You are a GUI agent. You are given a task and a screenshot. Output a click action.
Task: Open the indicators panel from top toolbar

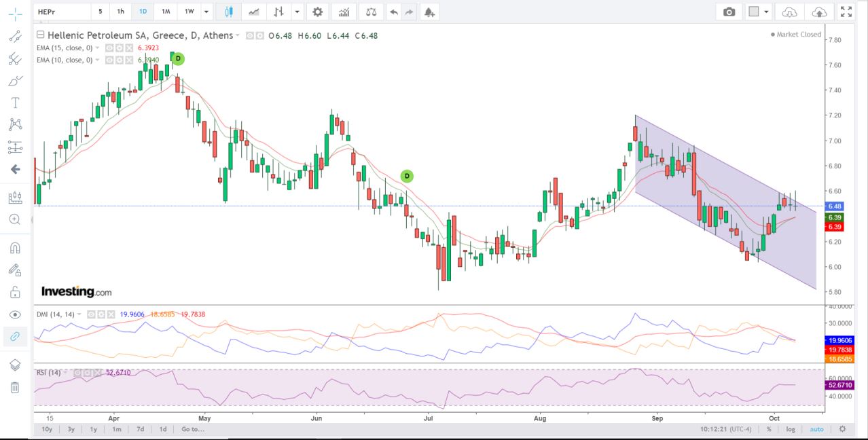point(344,12)
